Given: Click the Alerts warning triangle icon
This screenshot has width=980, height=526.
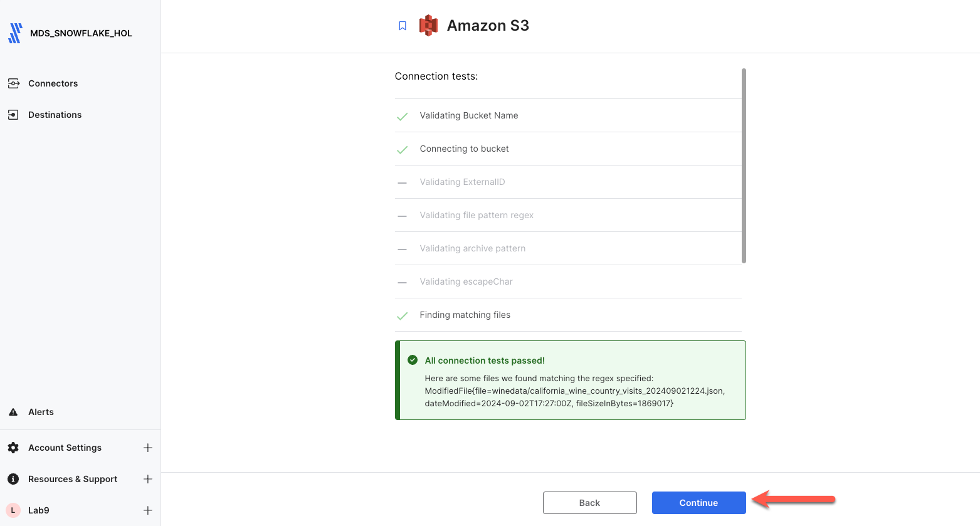Looking at the screenshot, I should (13, 412).
